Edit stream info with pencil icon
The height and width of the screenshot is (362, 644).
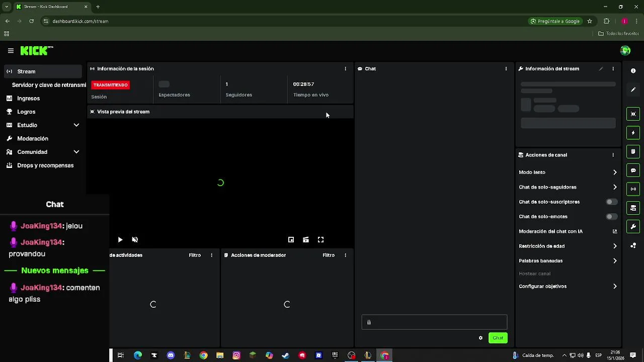click(x=601, y=69)
